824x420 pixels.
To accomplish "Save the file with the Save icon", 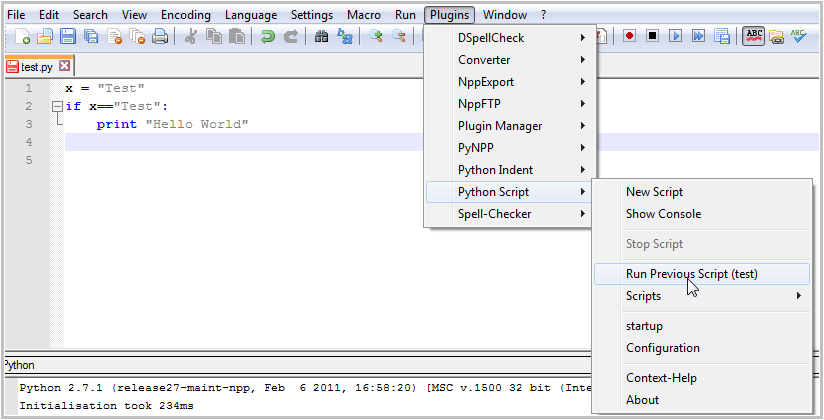I will click(68, 36).
